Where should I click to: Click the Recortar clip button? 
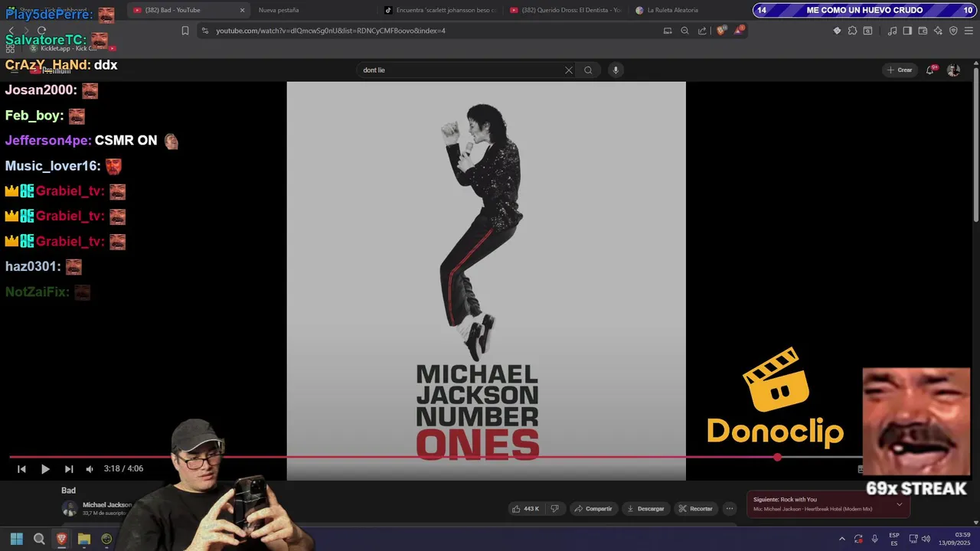pyautogui.click(x=696, y=508)
